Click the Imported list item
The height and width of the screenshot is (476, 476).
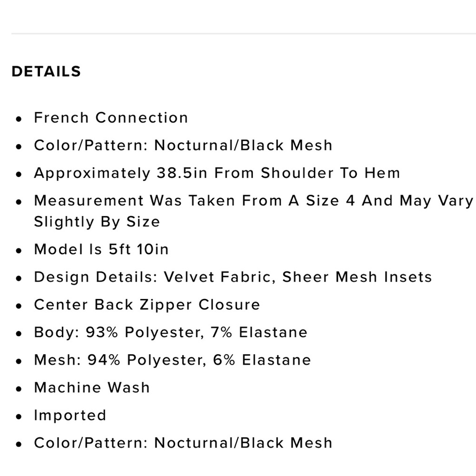coord(70,415)
